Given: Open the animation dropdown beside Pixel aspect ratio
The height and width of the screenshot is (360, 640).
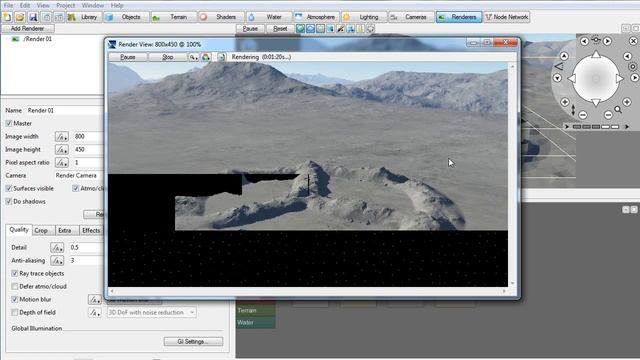Looking at the screenshot, I should pos(62,163).
